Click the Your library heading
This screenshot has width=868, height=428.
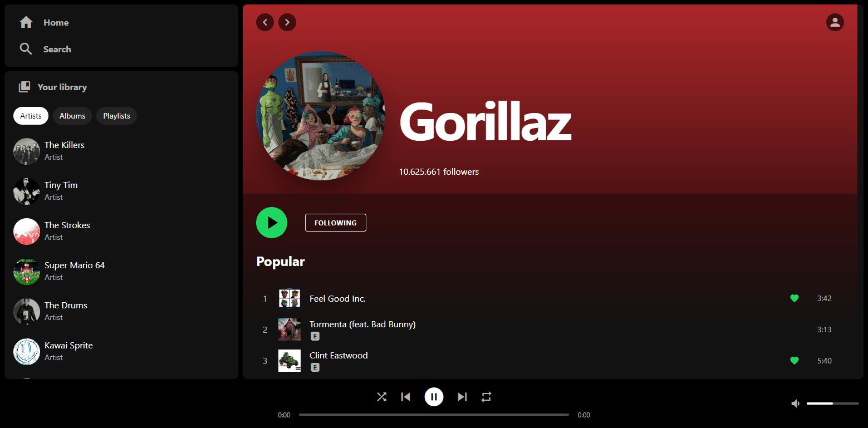coord(62,87)
